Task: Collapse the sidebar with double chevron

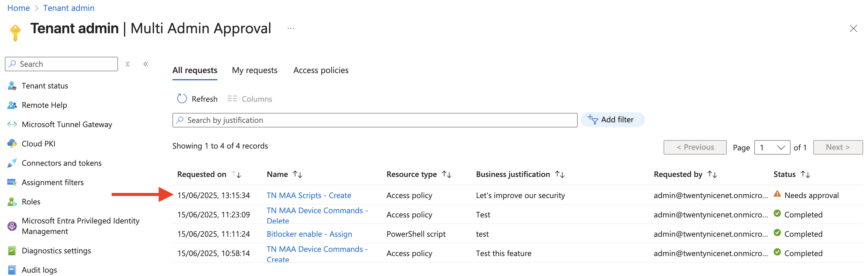Action: pyautogui.click(x=146, y=64)
